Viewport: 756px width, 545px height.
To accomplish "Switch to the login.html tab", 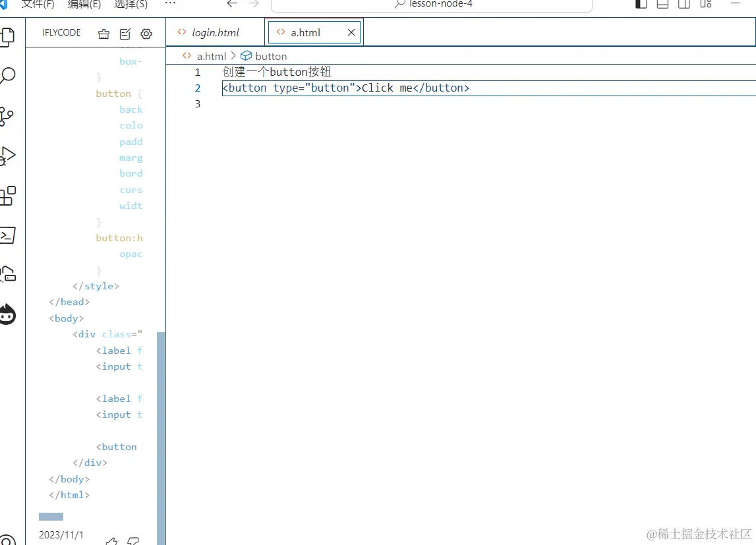I will 215,32.
